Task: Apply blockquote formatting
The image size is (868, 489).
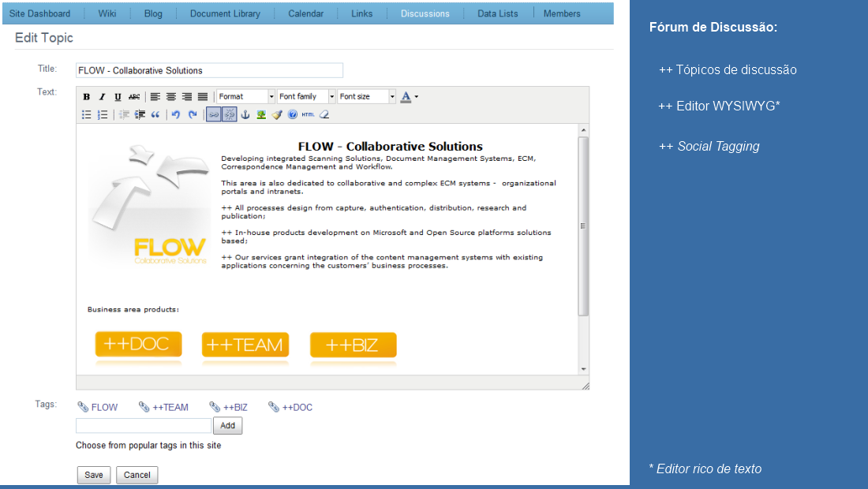Action: [155, 114]
